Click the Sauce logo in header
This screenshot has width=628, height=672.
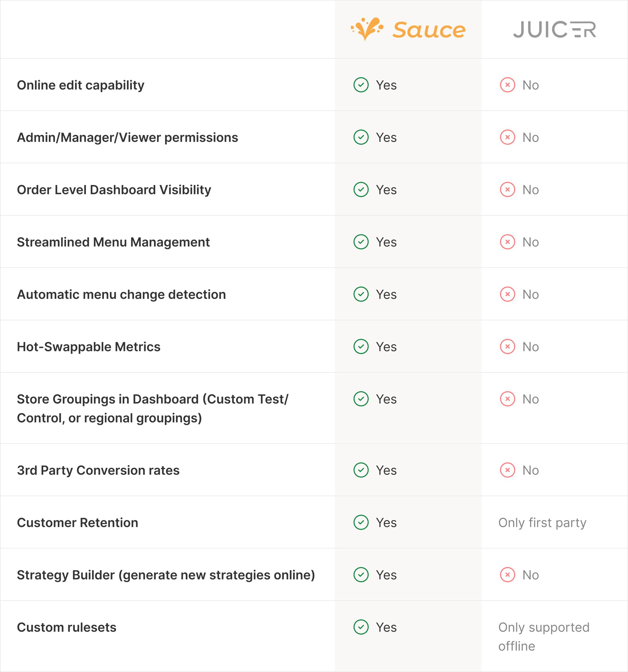tap(408, 30)
